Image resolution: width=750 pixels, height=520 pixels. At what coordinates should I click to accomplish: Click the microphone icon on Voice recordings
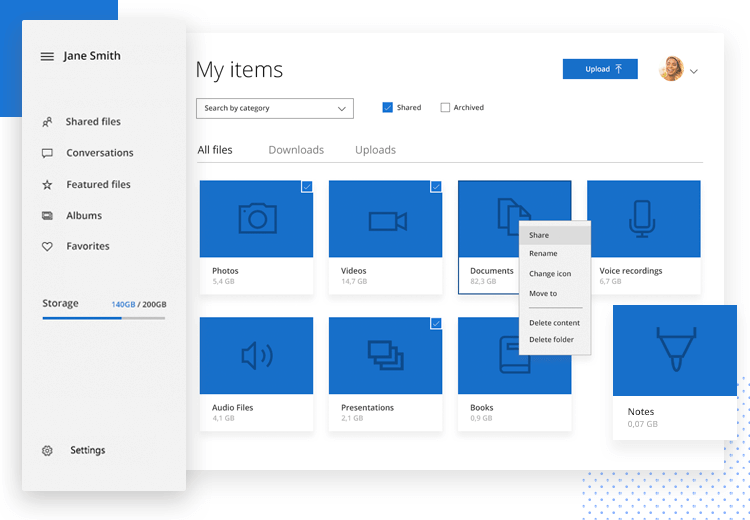tap(641, 219)
